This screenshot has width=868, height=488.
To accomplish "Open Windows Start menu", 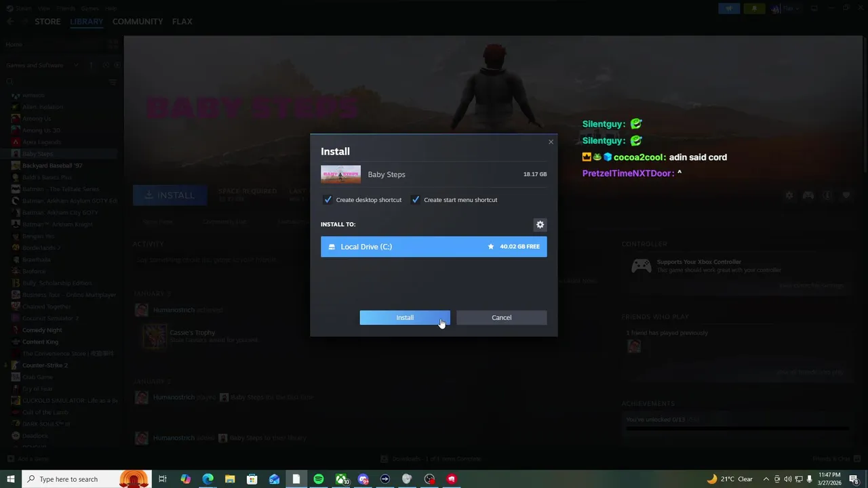I will pyautogui.click(x=11, y=479).
